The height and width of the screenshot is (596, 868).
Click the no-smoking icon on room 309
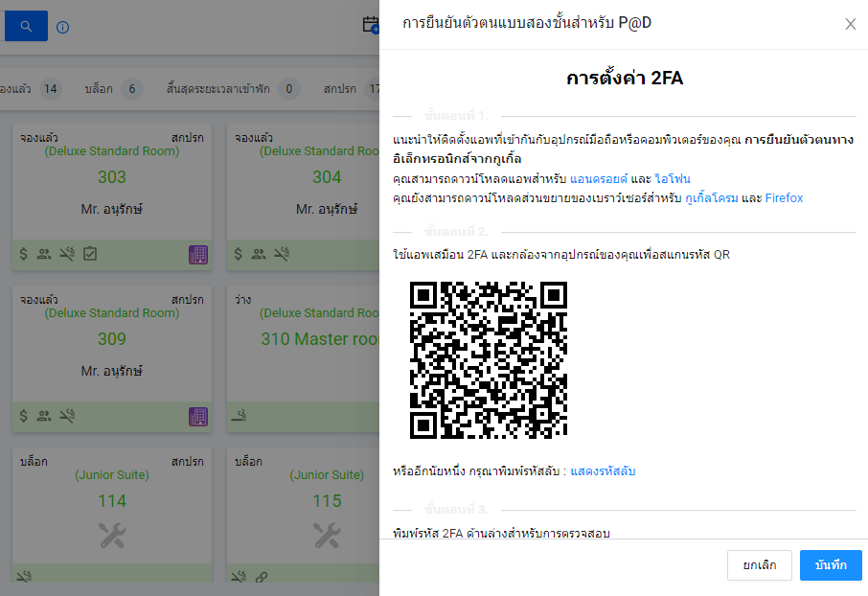67,416
